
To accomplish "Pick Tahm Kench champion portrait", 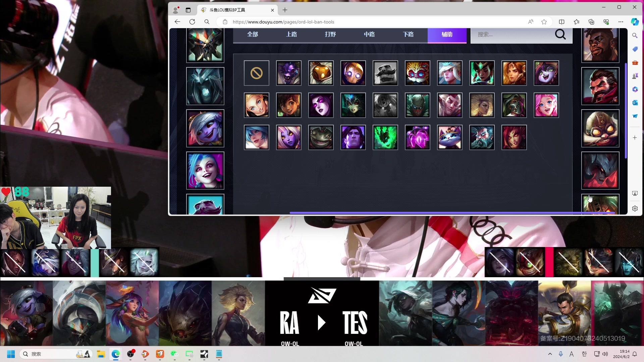I will click(321, 137).
